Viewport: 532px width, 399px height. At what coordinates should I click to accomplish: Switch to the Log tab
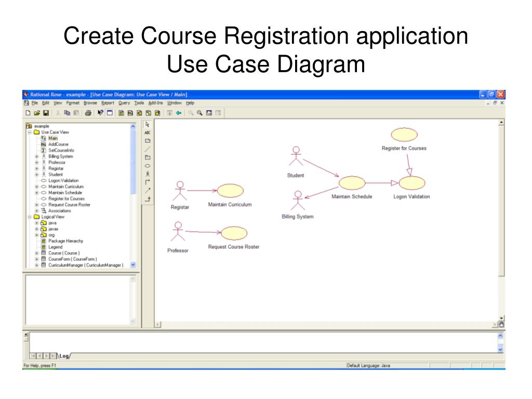(64, 356)
